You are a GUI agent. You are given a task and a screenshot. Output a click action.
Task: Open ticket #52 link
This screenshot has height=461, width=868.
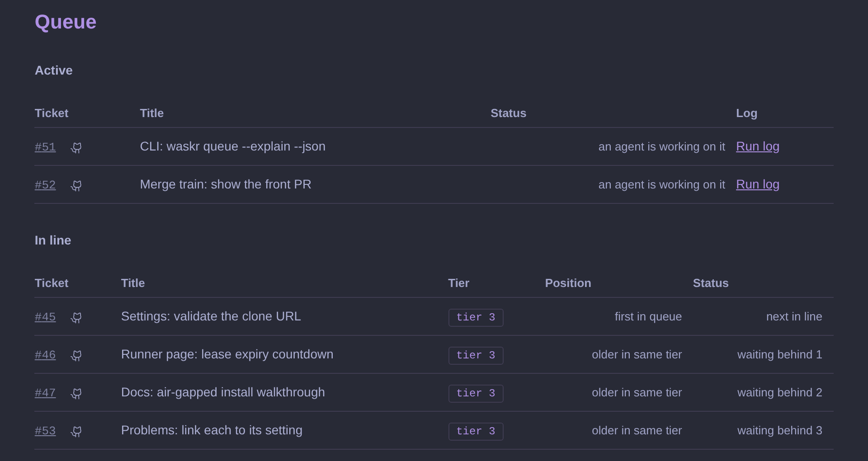click(45, 185)
